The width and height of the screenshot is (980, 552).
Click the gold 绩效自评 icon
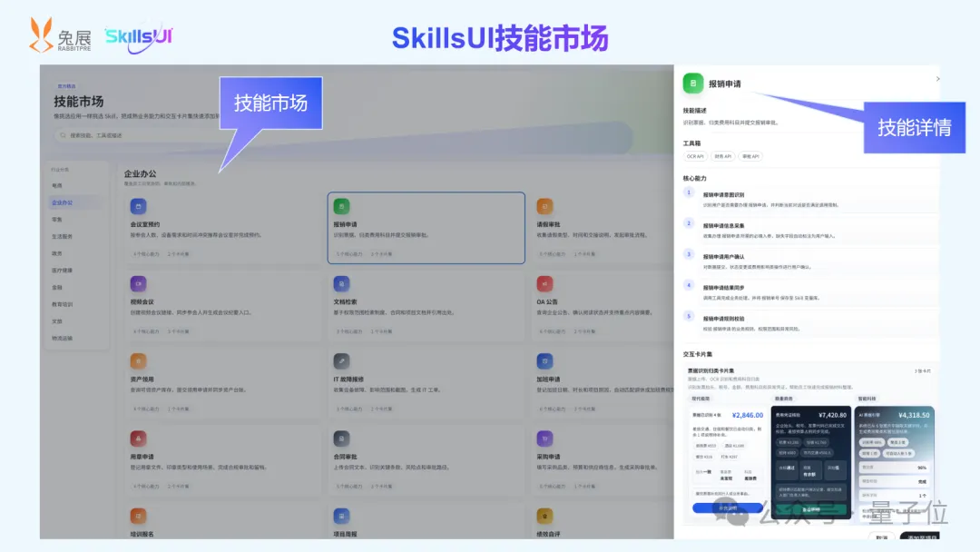coord(544,517)
